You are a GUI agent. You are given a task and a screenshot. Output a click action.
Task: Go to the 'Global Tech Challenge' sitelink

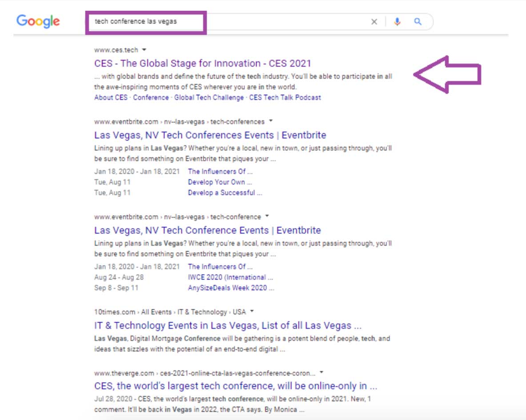coord(209,97)
